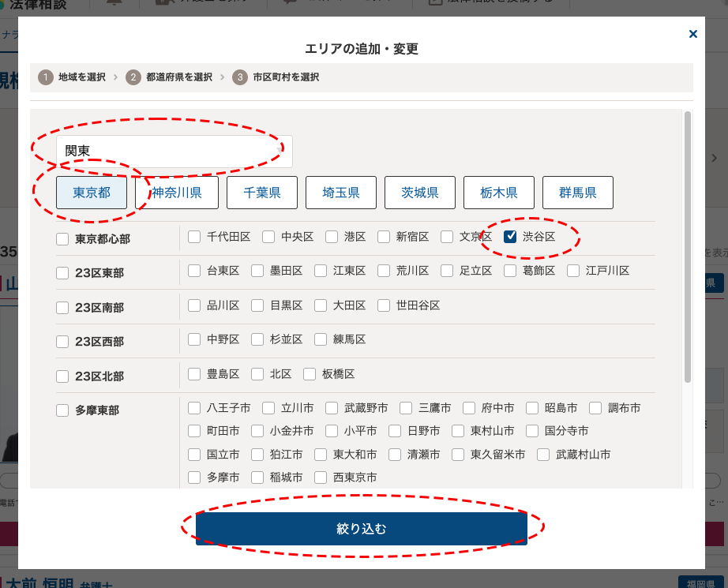Check the 品川区 checkbox

pos(194,305)
